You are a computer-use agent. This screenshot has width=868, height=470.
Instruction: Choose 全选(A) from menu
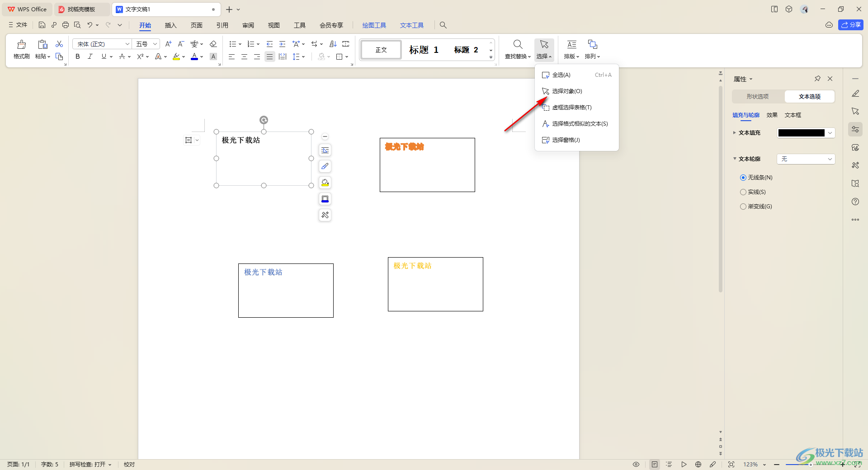click(576, 75)
